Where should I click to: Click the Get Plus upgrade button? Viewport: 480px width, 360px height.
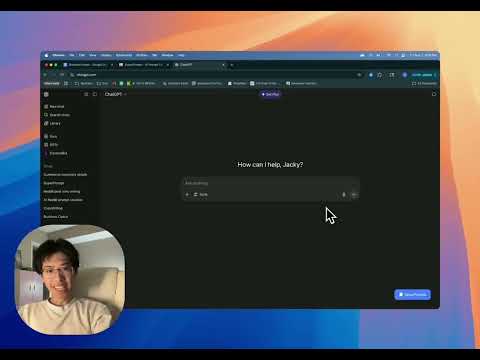pyautogui.click(x=270, y=94)
